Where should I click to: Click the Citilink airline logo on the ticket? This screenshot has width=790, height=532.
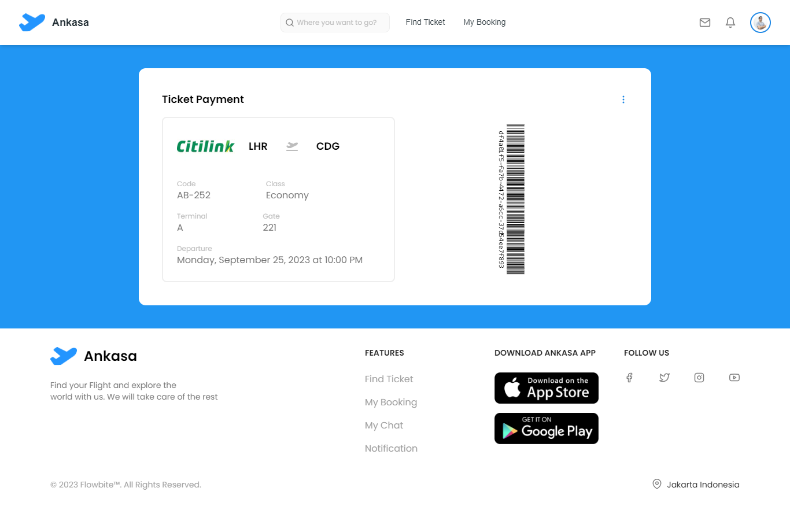click(x=205, y=146)
